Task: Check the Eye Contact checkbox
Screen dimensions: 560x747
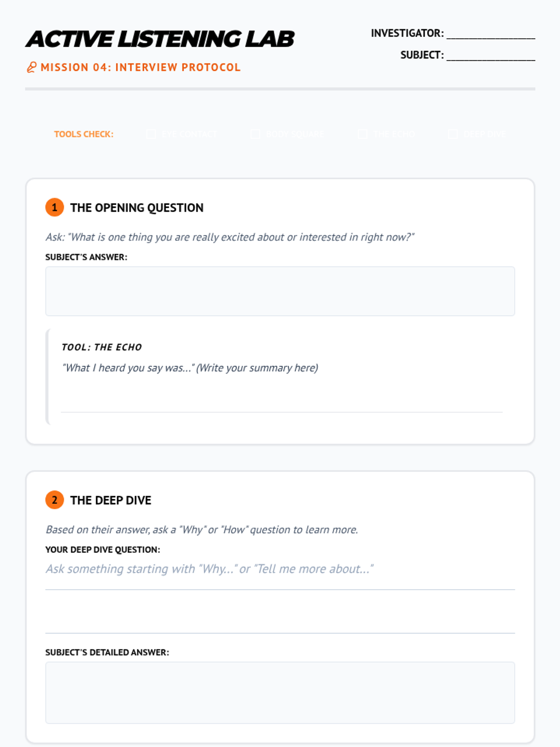Action: 151,134
